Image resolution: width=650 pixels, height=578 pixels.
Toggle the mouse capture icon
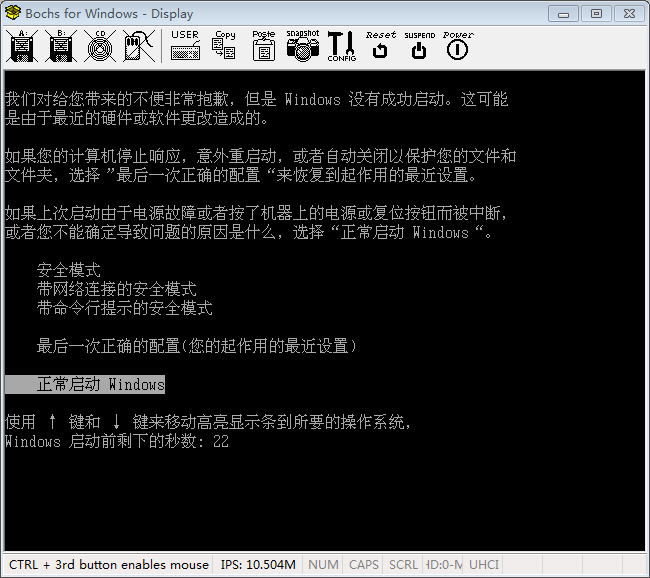click(x=139, y=46)
